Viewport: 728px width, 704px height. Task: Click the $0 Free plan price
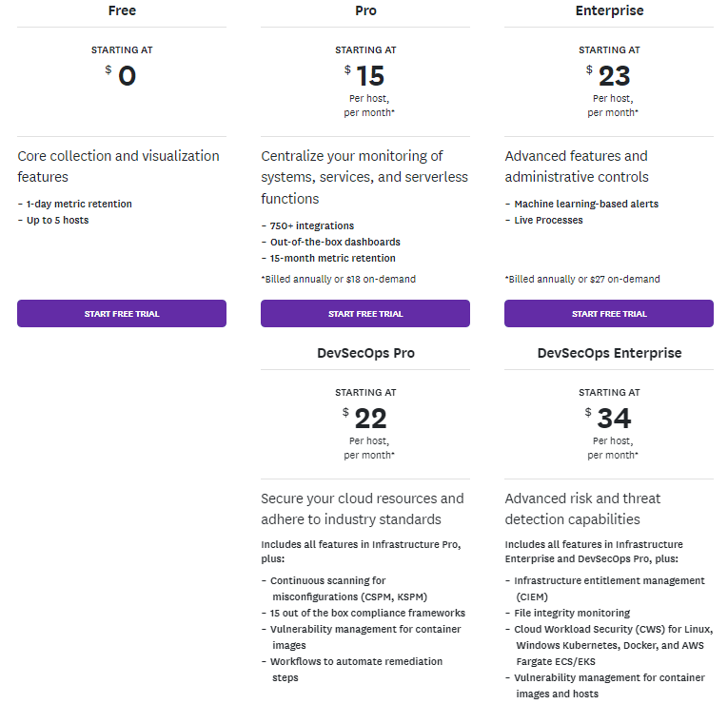(121, 76)
